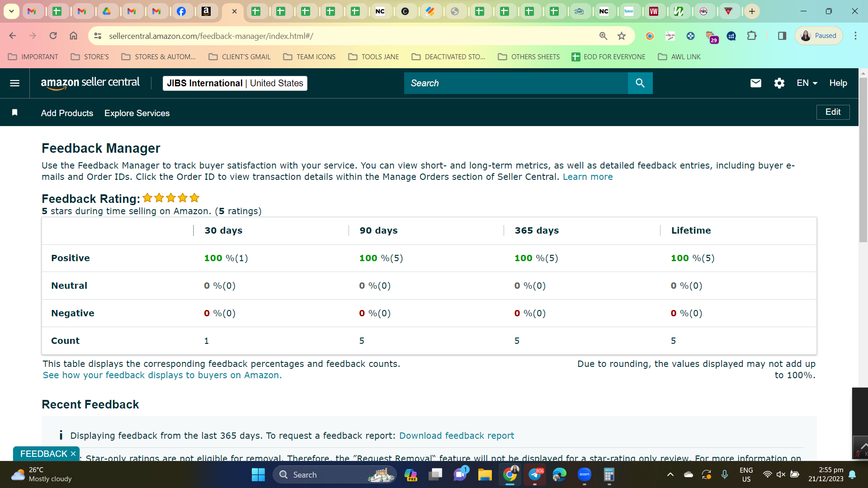Open the OTHERS SHEETS bookmarks folder
Screen dimensions: 868x488
coord(529,56)
